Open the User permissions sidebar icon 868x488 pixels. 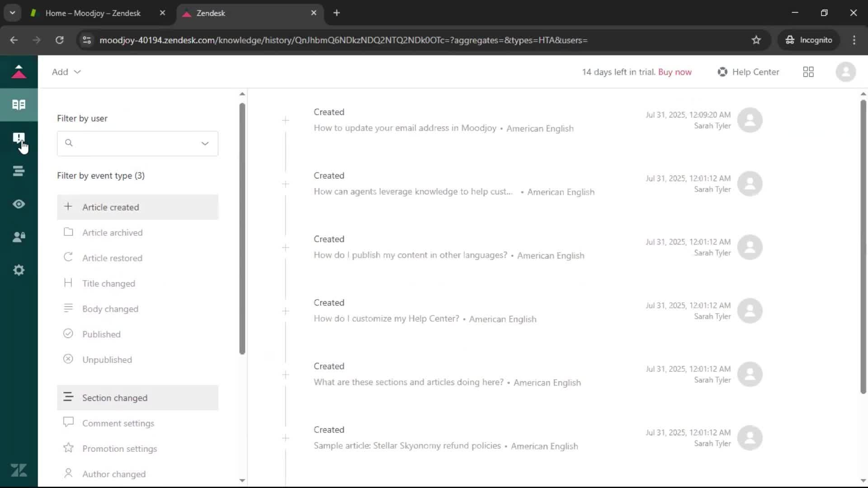click(19, 237)
